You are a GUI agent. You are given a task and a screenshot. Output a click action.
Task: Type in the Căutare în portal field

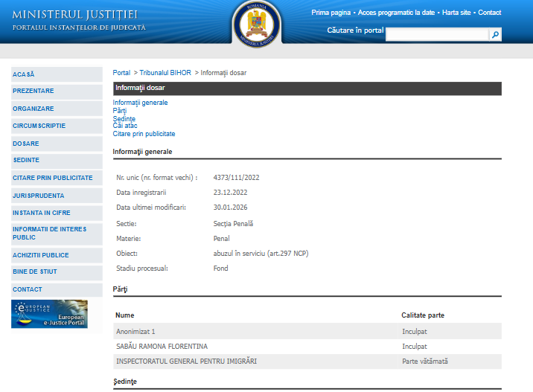pyautogui.click(x=437, y=34)
